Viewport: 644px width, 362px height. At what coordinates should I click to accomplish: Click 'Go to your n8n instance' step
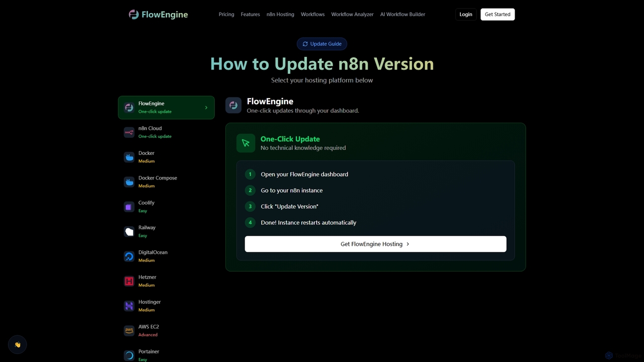pyautogui.click(x=292, y=191)
